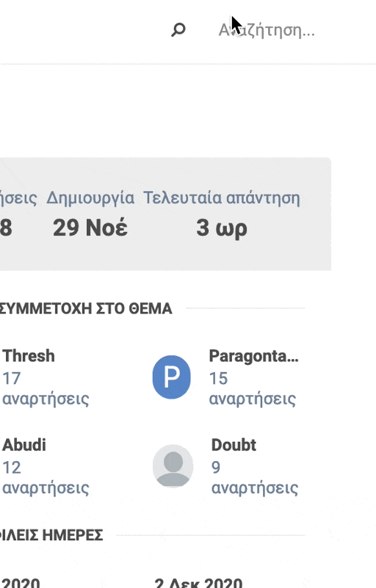Select the 2 Δεκ 2020 popular day
The width and height of the screenshot is (376, 588).
click(x=198, y=583)
